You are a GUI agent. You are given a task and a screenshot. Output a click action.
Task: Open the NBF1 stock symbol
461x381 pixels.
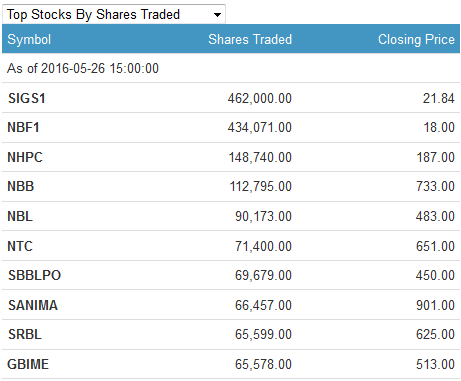[x=23, y=127]
